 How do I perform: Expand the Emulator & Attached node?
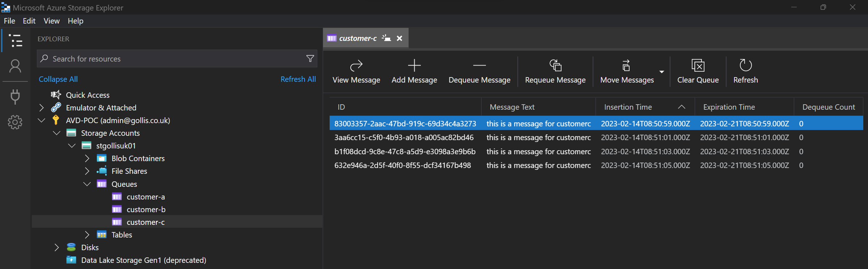pos(41,108)
